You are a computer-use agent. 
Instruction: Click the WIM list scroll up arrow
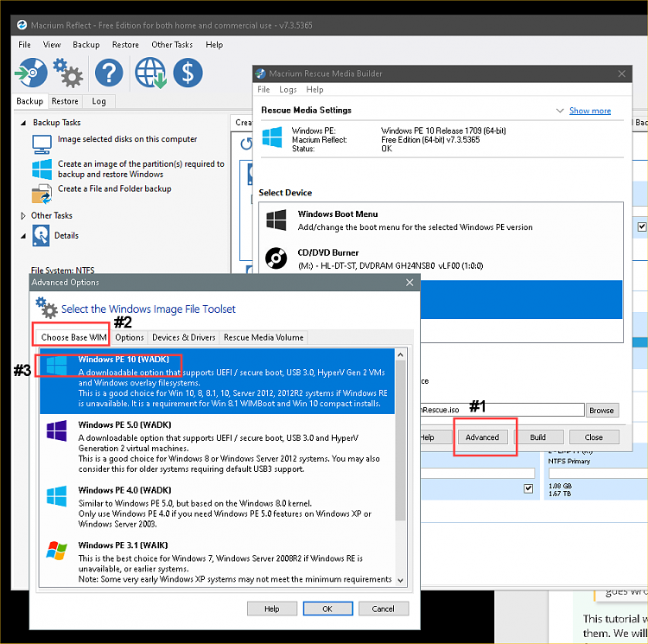[400, 355]
